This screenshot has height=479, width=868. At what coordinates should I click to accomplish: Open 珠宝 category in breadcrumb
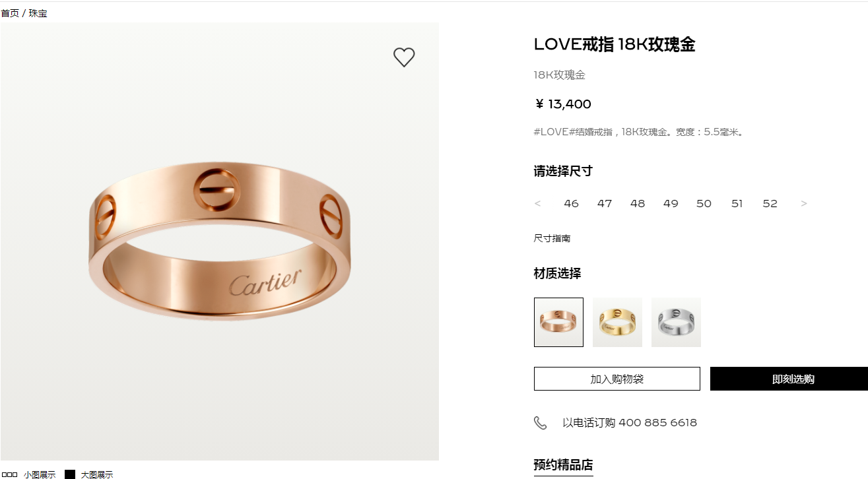tap(38, 13)
